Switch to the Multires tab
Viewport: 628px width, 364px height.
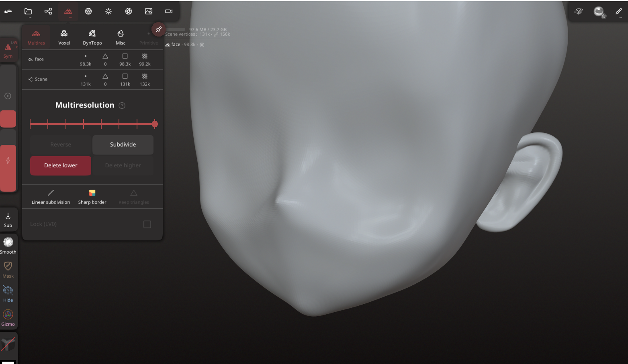pyautogui.click(x=36, y=38)
